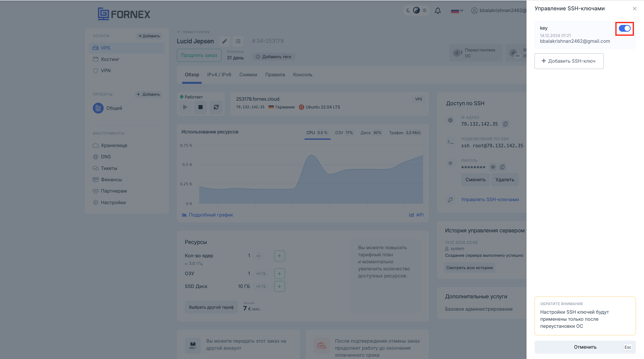644x359 pixels.
Task: Open Подробный график link
Action: (208, 215)
